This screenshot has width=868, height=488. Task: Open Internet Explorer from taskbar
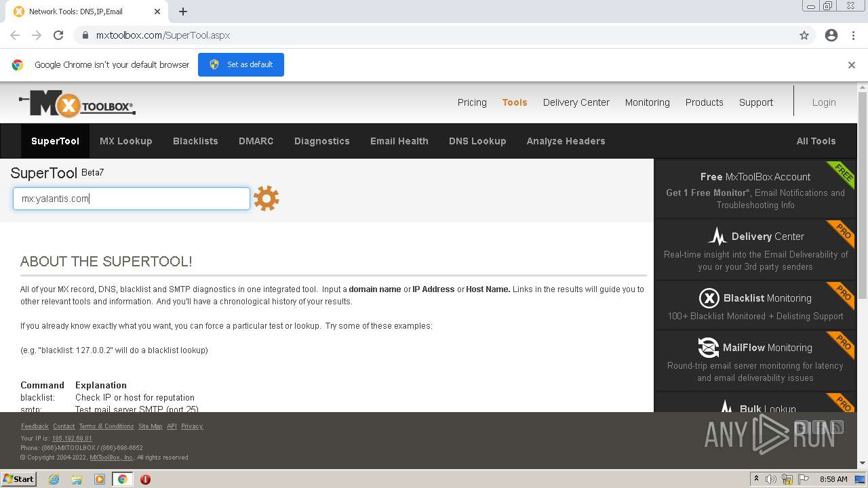click(x=54, y=479)
